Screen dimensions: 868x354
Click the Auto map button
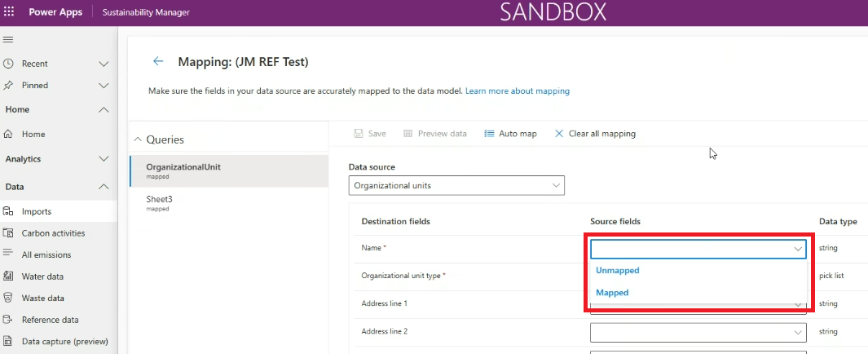coord(510,134)
